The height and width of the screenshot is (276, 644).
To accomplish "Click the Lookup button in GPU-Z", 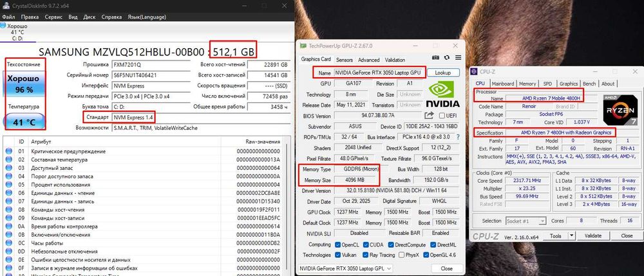I will (443, 73).
